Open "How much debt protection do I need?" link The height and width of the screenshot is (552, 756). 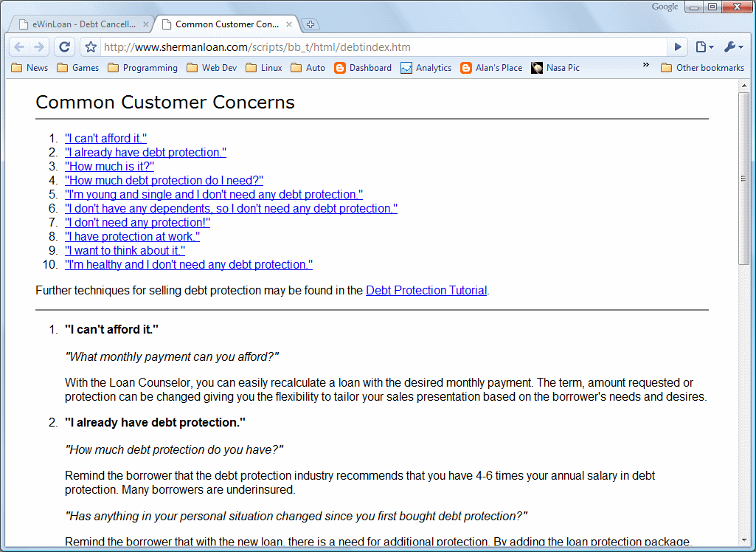click(164, 181)
